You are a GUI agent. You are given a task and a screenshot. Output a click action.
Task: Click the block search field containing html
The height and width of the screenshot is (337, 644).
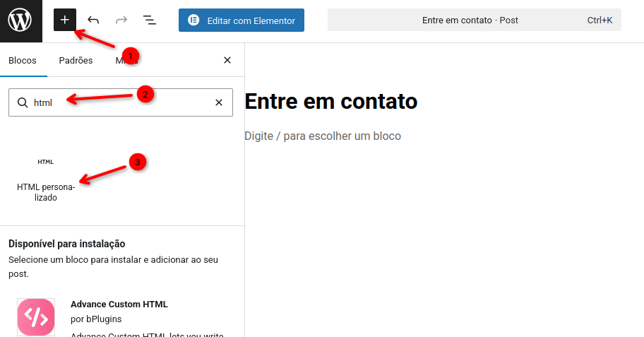pos(120,102)
